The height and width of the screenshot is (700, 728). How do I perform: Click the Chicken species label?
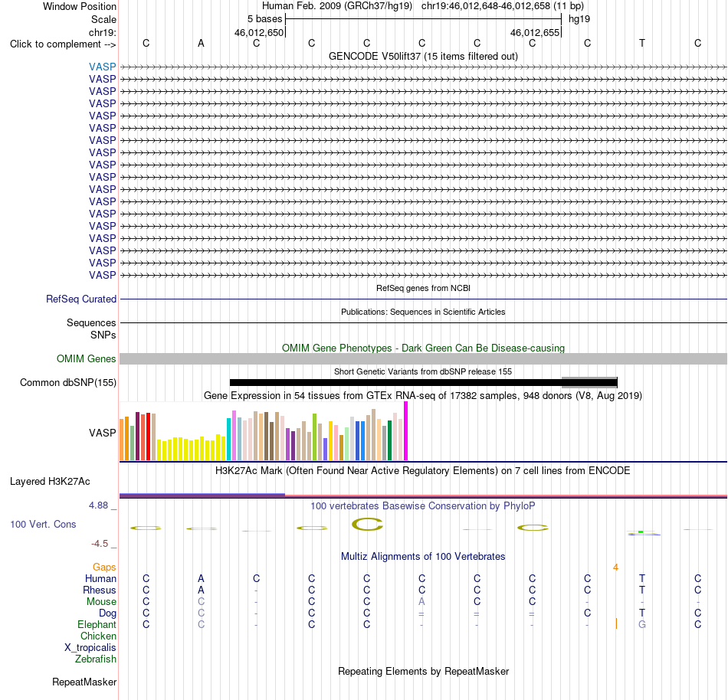click(x=98, y=636)
